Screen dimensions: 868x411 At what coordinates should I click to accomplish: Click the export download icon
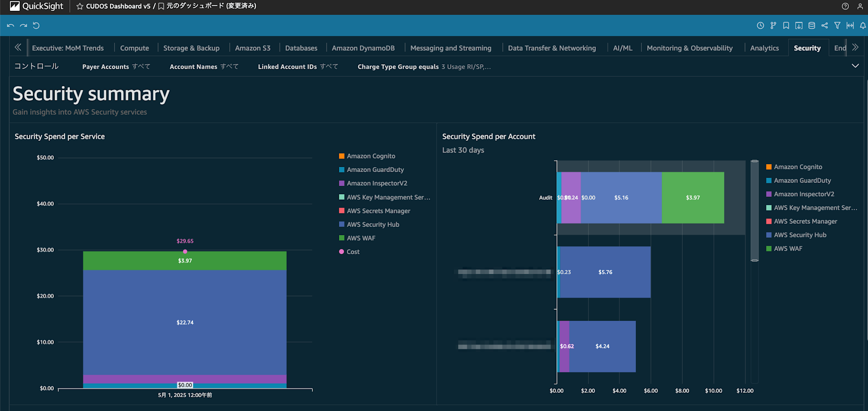click(x=799, y=26)
